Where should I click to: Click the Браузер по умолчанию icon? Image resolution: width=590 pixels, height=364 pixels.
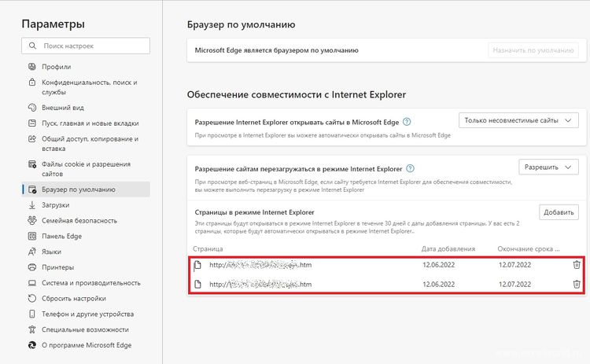pyautogui.click(x=32, y=189)
